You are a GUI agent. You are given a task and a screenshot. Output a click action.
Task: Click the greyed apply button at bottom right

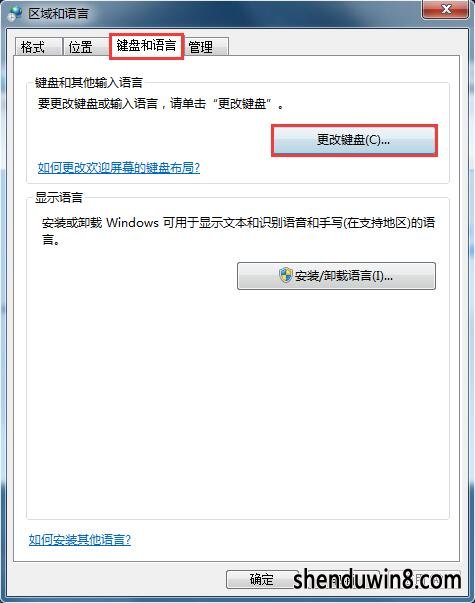pyautogui.click(x=423, y=579)
